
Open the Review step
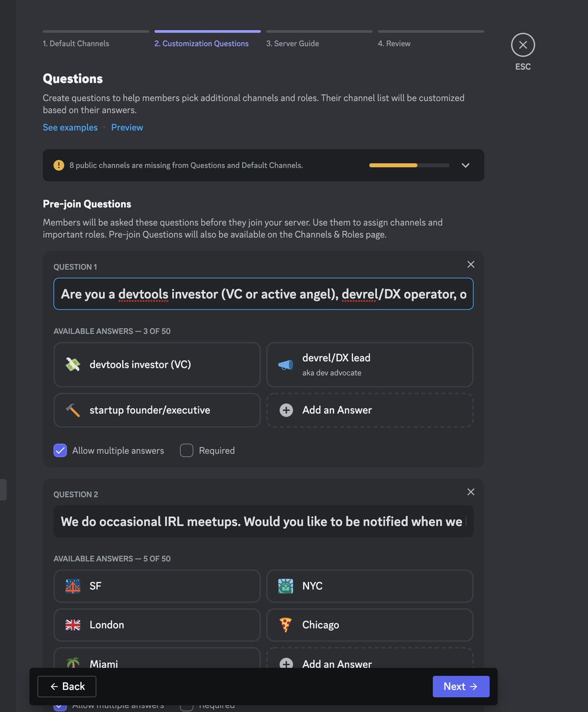point(394,43)
